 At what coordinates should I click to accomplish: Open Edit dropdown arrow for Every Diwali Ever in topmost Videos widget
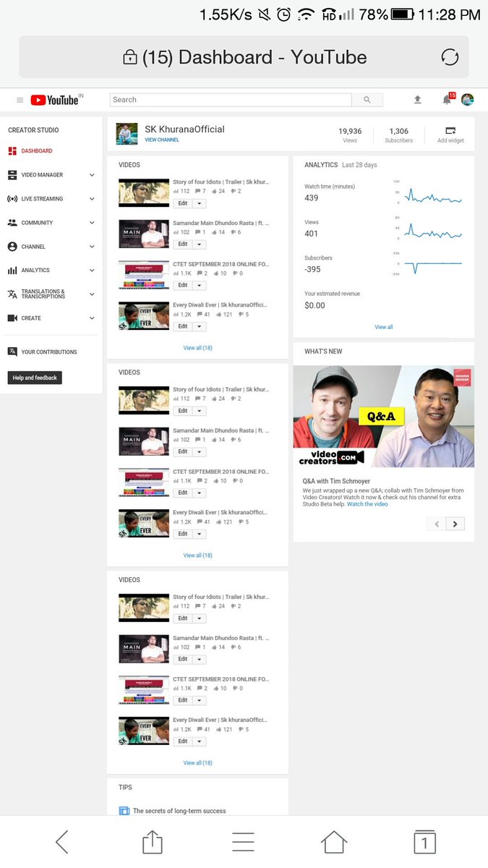click(x=200, y=326)
